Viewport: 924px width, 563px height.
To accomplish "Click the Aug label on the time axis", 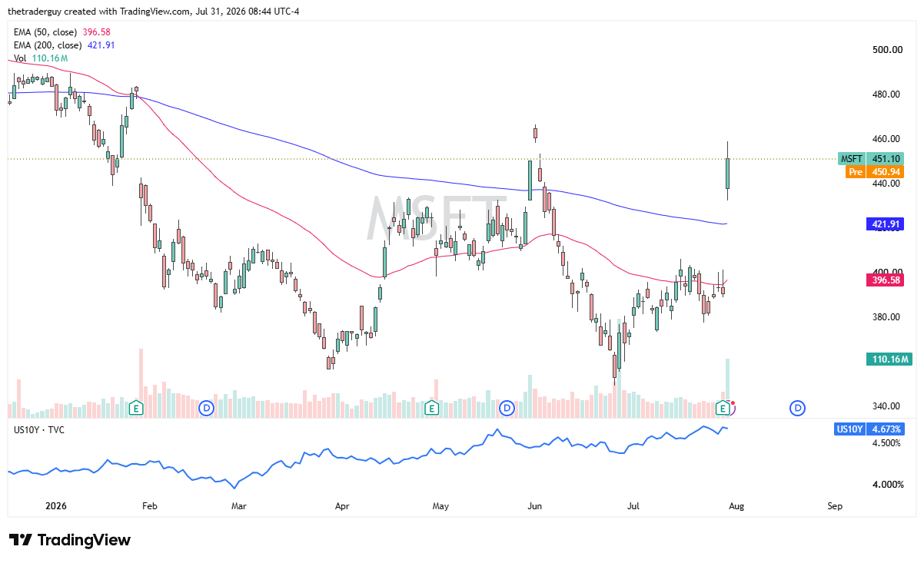I will (x=736, y=506).
